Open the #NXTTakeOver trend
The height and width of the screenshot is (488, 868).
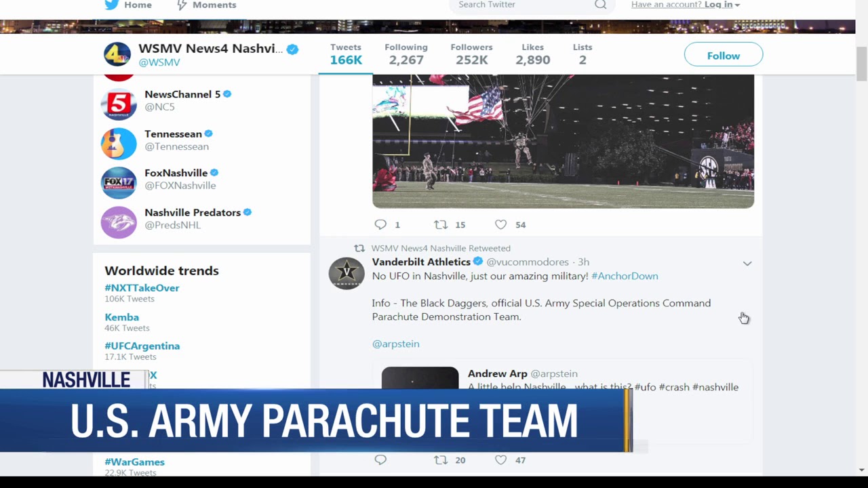[x=142, y=287]
